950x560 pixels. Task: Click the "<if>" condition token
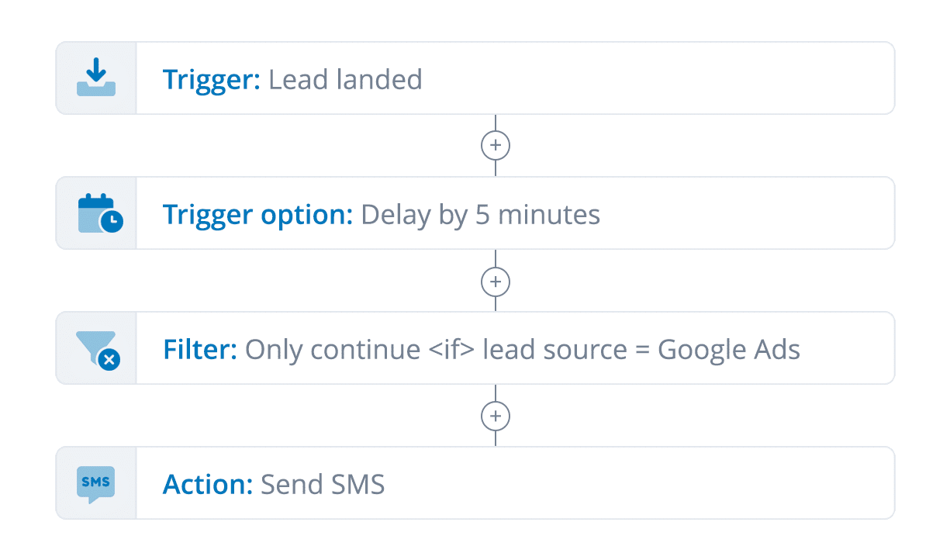[451, 349]
